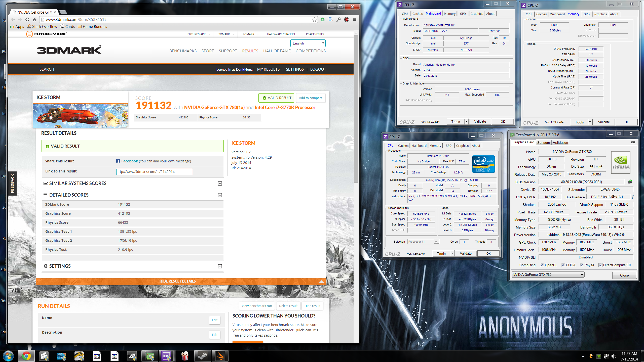This screenshot has height=362, width=644.
Task: Click the View benchmark run button
Action: (x=257, y=306)
